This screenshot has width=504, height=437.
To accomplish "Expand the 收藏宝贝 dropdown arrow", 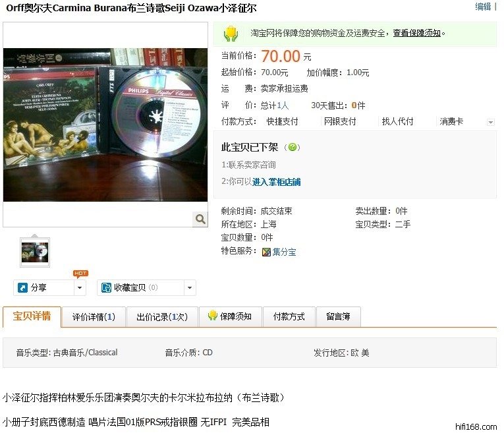I will pyautogui.click(x=190, y=287).
